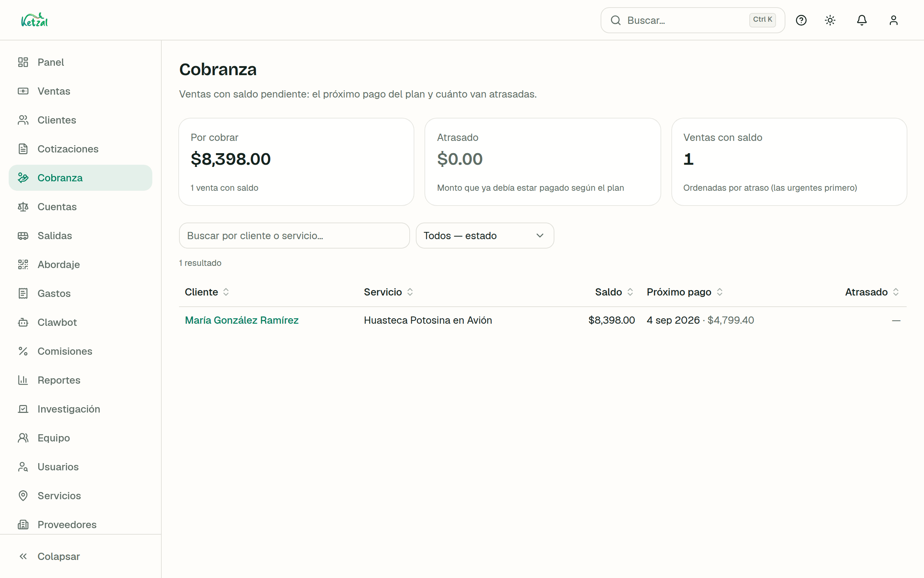This screenshot has height=578, width=924.
Task: Click the Panel dashboard icon
Action: click(23, 62)
